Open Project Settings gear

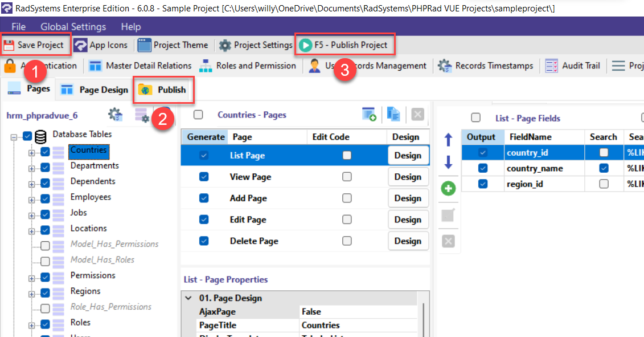[256, 45]
